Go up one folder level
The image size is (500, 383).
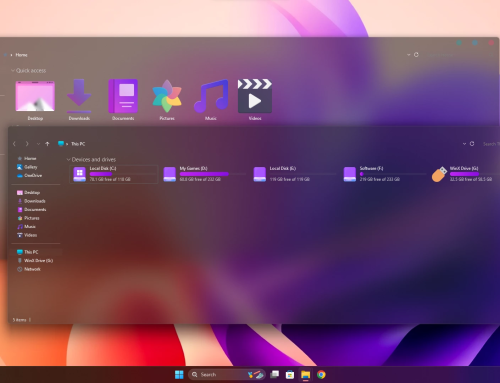(47, 144)
